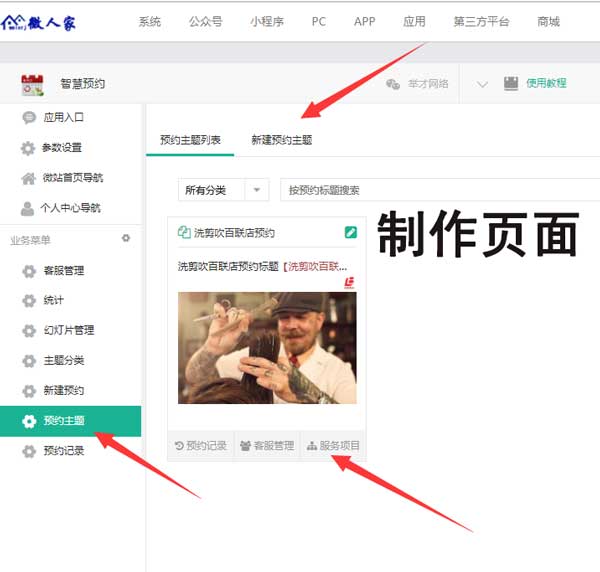Viewport: 600px width, 572px height.
Task: Click the small red logo badge
Action: pos(349,283)
